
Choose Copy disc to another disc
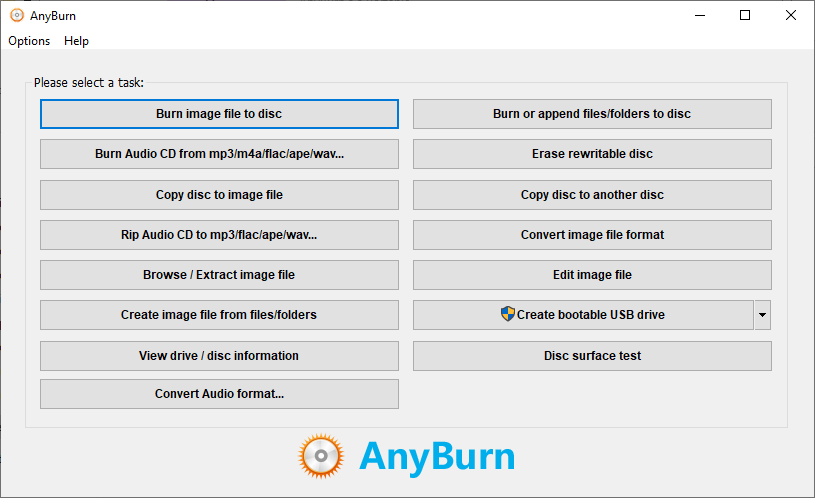(x=592, y=195)
